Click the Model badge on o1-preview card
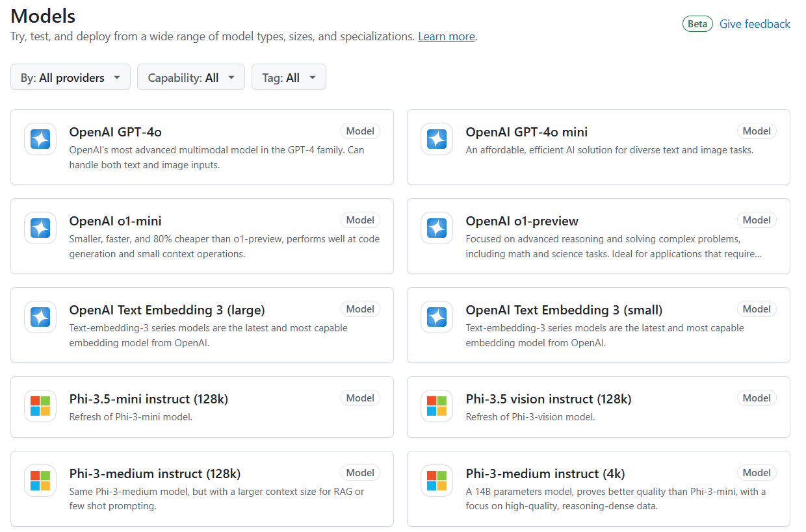This screenshot has height=532, width=806. (757, 220)
